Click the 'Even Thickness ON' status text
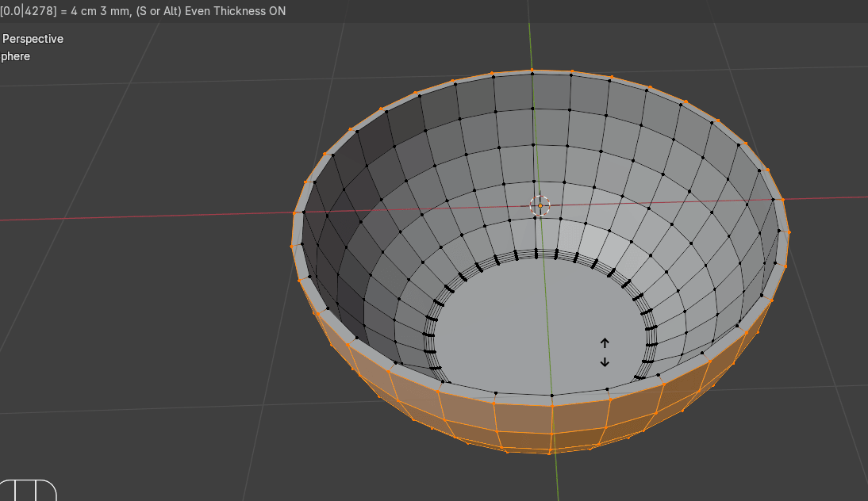The image size is (868, 501). point(235,11)
